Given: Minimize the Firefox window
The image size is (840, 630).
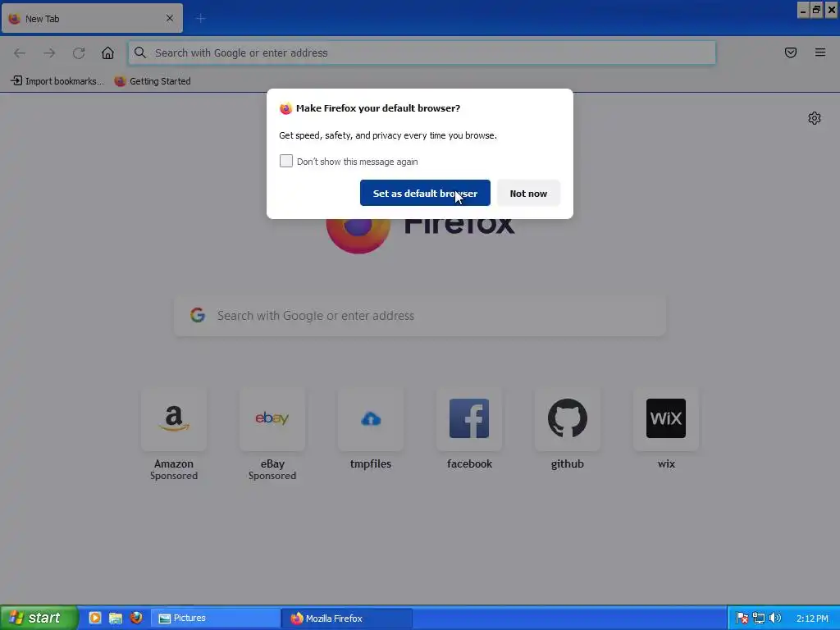Looking at the screenshot, I should point(803,10).
